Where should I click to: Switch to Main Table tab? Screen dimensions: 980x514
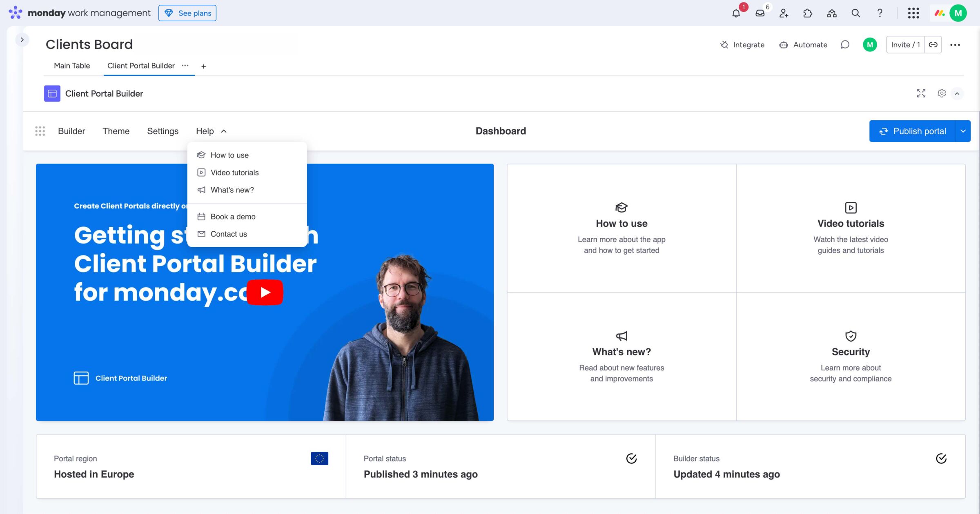click(72, 66)
